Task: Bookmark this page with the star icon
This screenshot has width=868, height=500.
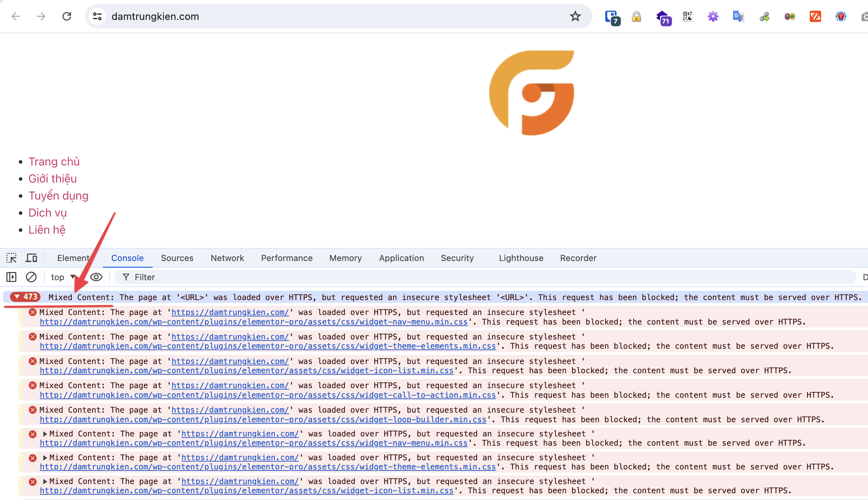Action: click(x=575, y=16)
